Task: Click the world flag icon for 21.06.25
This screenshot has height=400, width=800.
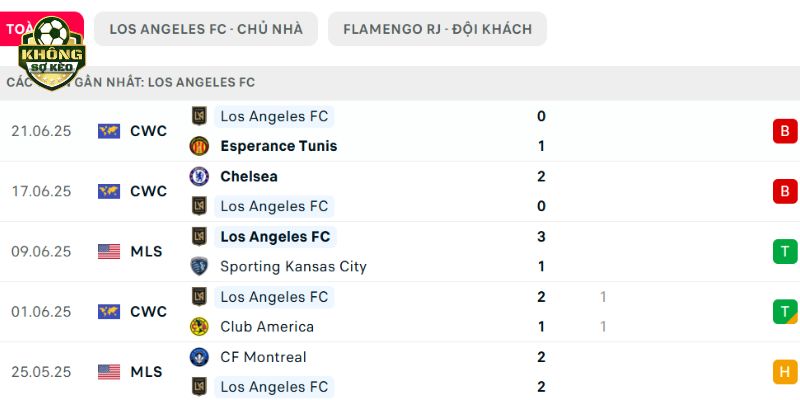Action: click(109, 131)
